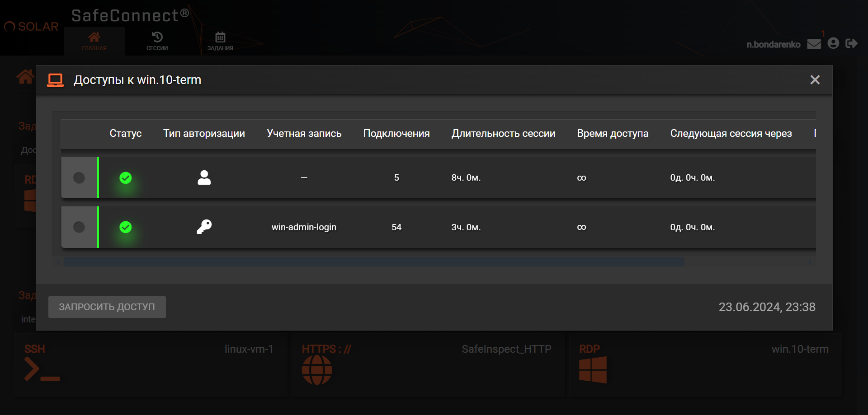Click the scrollbar right arrow
Image resolution: width=868 pixels, height=415 pixels.
pos(810,262)
